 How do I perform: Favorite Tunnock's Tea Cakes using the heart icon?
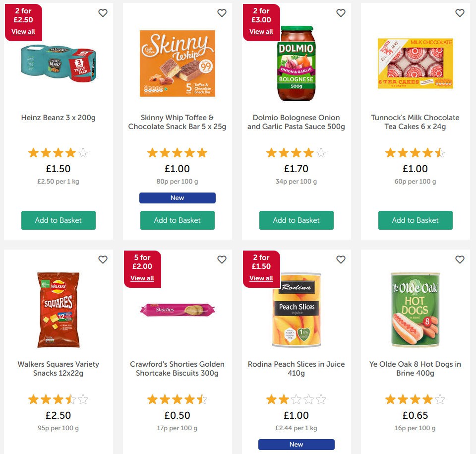pyautogui.click(x=460, y=13)
